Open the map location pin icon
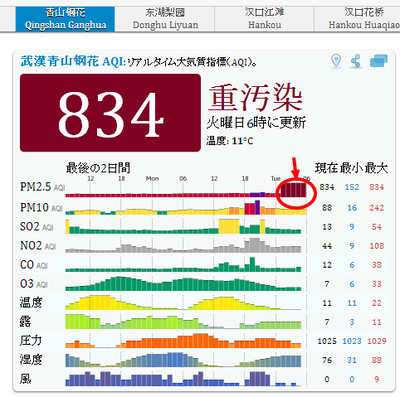 [x=336, y=61]
